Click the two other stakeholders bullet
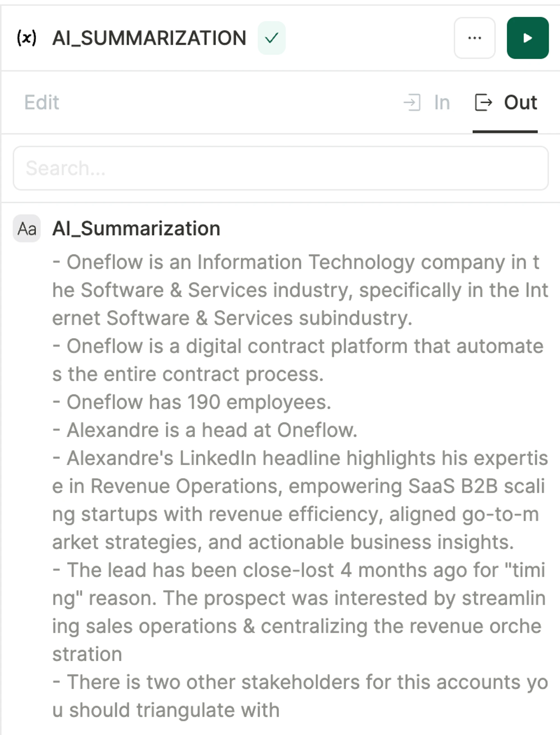 pyautogui.click(x=300, y=696)
